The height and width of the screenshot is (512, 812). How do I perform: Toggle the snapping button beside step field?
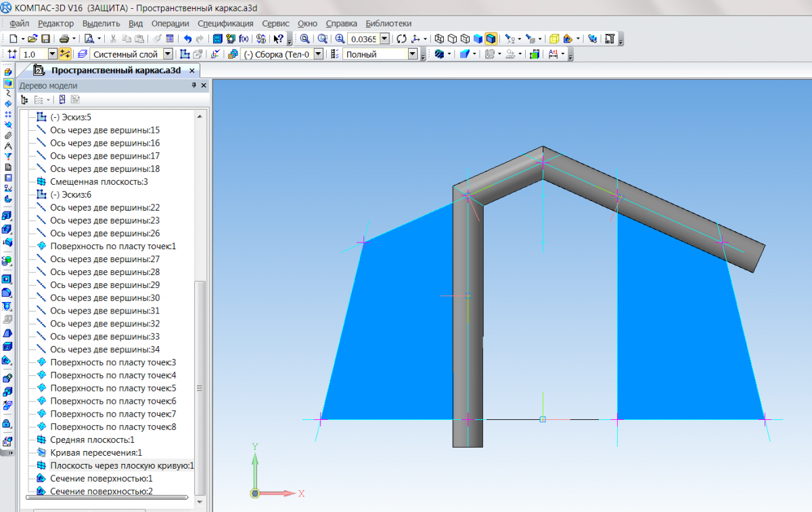coord(65,54)
